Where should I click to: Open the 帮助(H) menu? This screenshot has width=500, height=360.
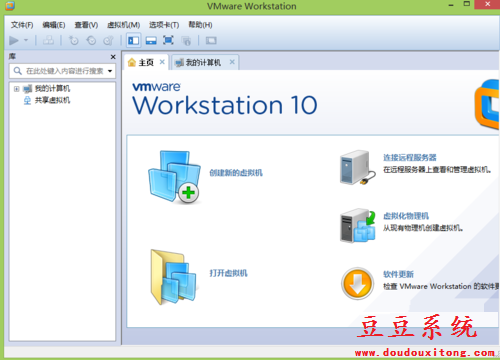point(200,25)
